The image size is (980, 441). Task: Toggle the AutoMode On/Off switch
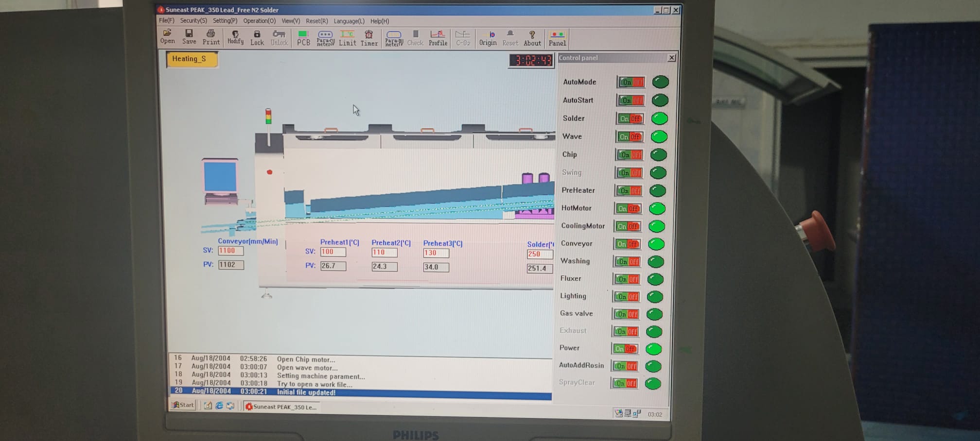coord(631,82)
